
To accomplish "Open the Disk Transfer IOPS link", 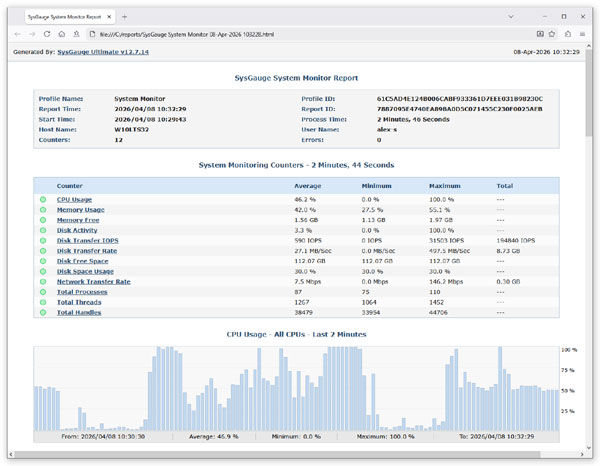I will 88,241.
